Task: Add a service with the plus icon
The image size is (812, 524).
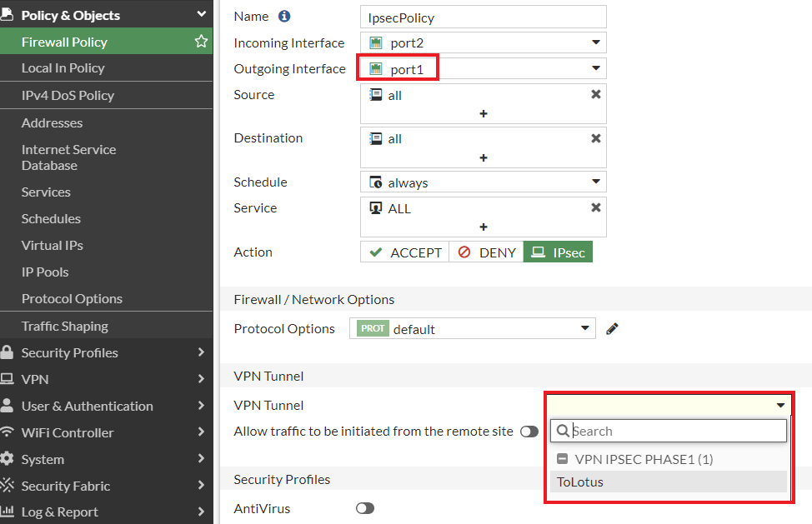Action: point(484,227)
